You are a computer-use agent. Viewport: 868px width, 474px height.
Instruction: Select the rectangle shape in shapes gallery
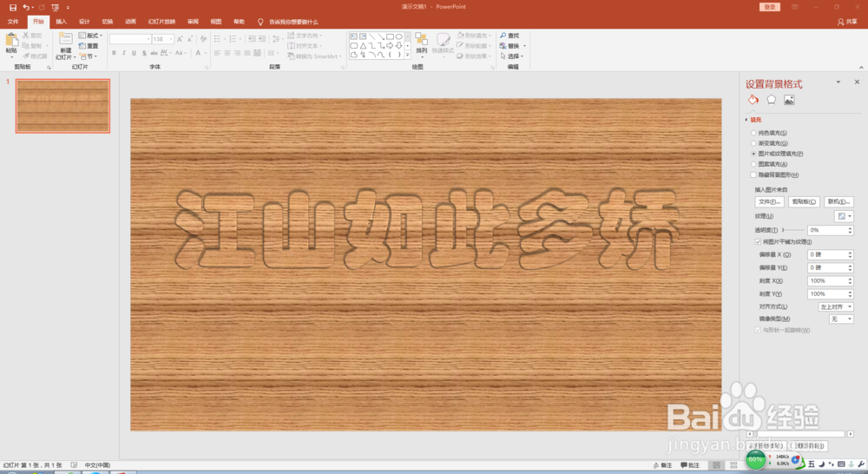point(390,36)
